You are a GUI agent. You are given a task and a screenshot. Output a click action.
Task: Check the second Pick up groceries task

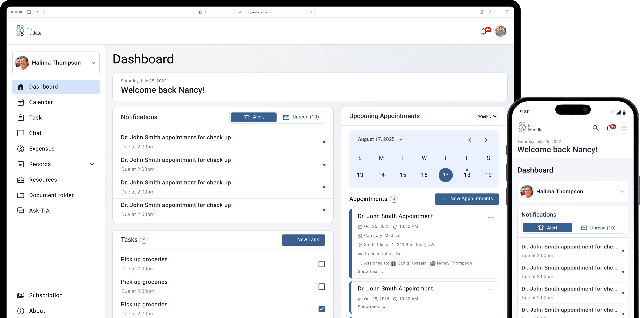tap(321, 287)
